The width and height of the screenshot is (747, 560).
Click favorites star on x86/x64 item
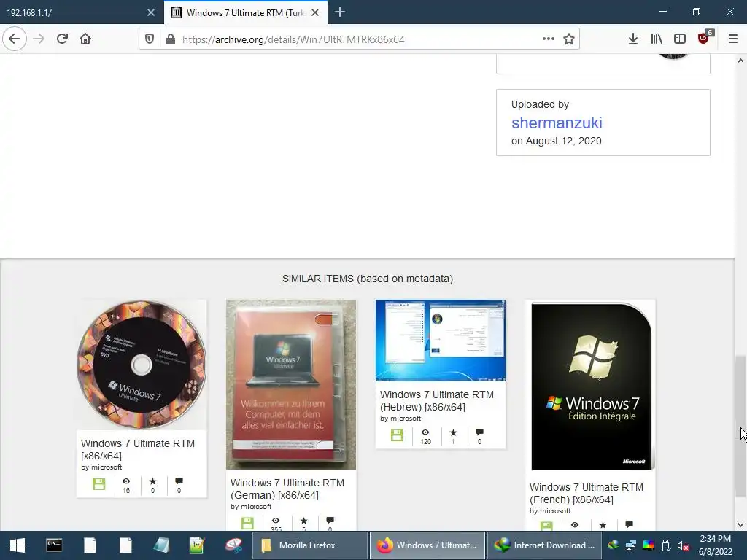[152, 481]
